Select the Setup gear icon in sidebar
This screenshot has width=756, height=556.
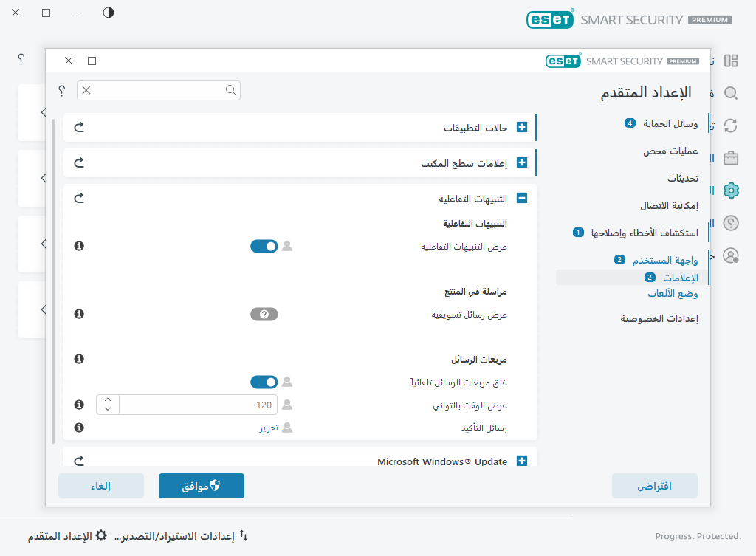point(730,190)
